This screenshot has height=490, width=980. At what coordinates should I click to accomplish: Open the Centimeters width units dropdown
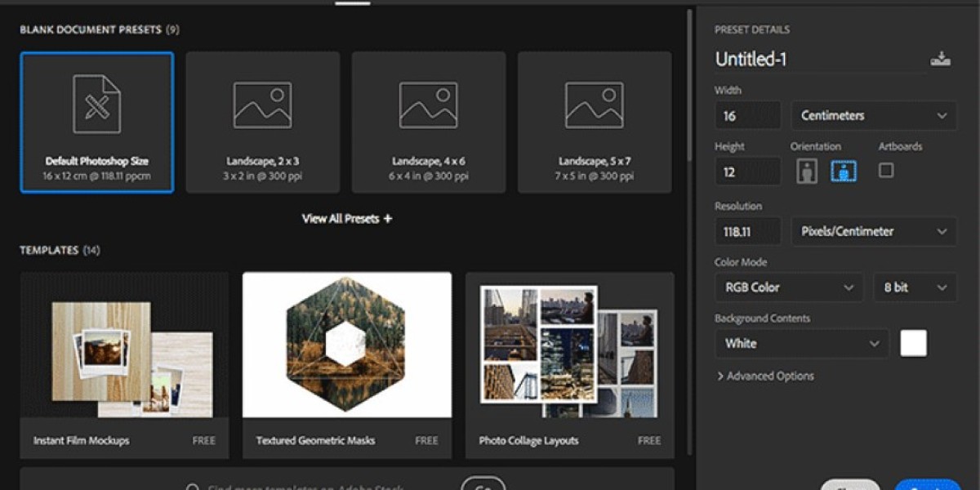pos(874,116)
